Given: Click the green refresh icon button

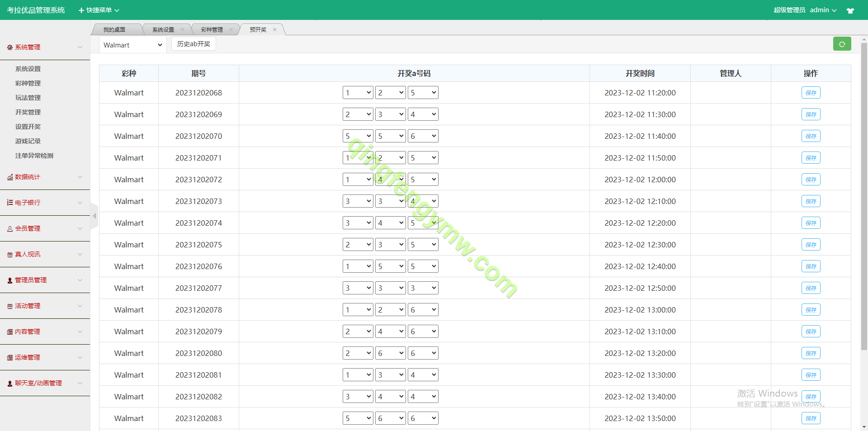Looking at the screenshot, I should coord(842,44).
